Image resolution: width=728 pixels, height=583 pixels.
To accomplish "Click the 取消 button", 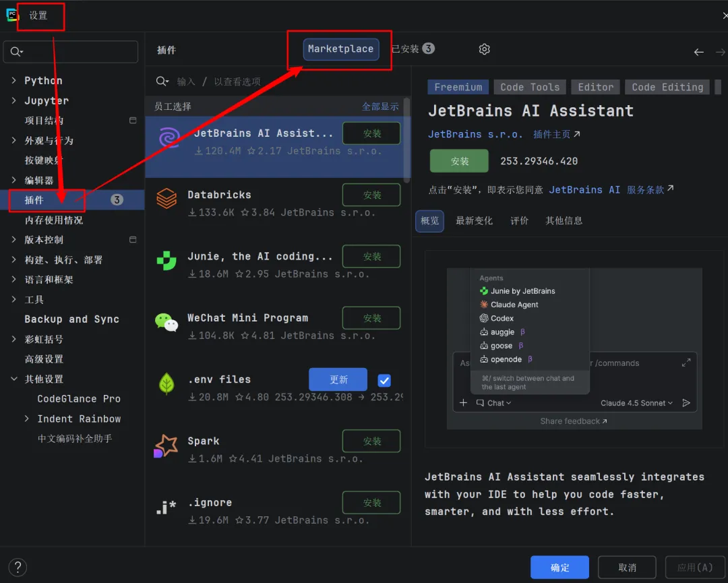I will (x=627, y=567).
